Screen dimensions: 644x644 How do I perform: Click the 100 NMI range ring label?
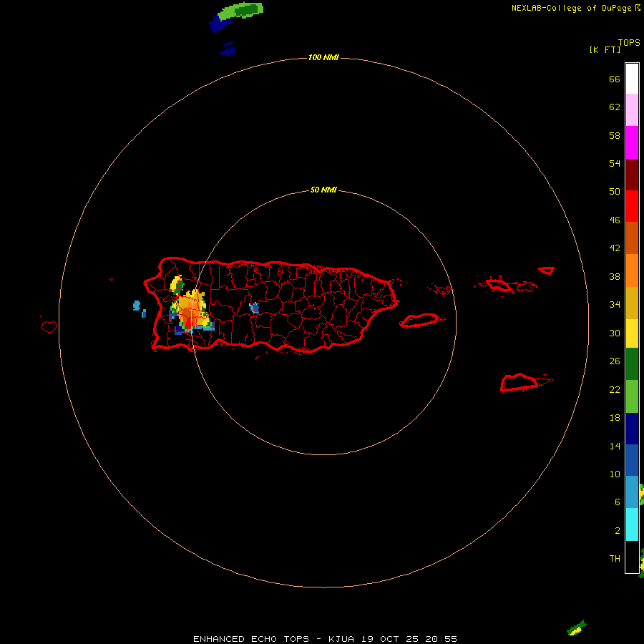tap(323, 57)
